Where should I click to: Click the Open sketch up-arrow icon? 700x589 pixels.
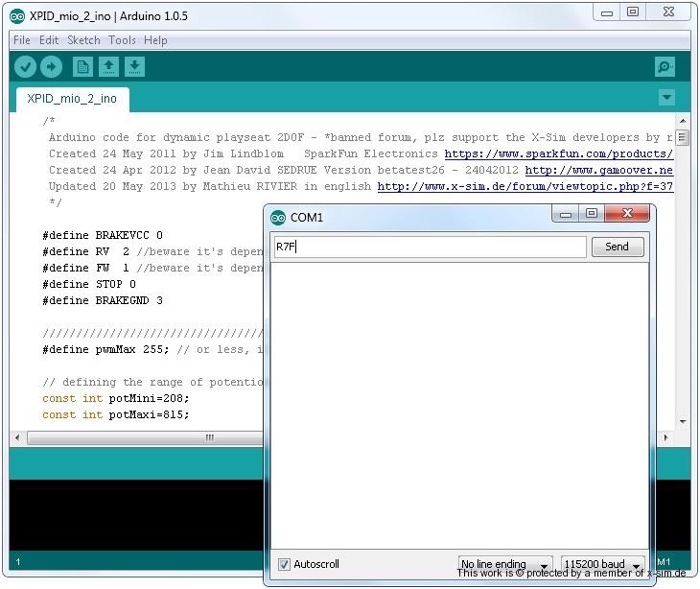tap(109, 67)
